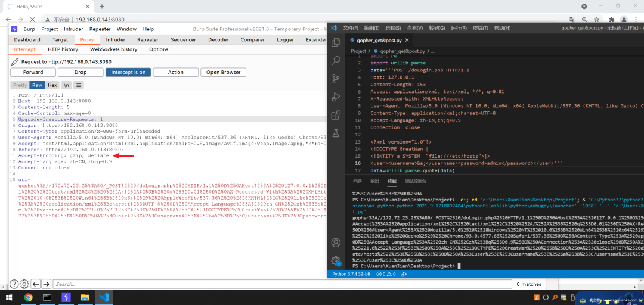Open new Chrome tab with plus

click(x=102, y=6)
